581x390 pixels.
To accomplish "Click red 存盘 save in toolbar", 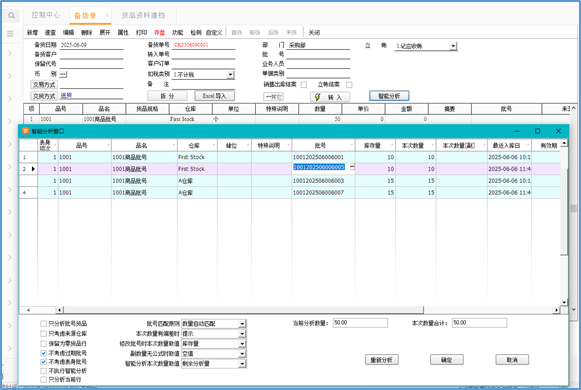I will pos(159,33).
